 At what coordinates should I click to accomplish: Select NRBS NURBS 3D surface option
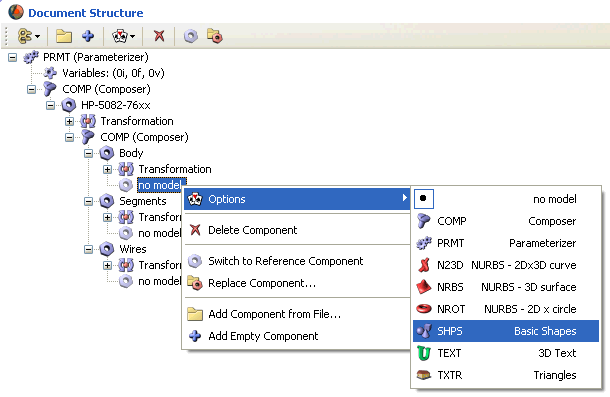pos(506,287)
